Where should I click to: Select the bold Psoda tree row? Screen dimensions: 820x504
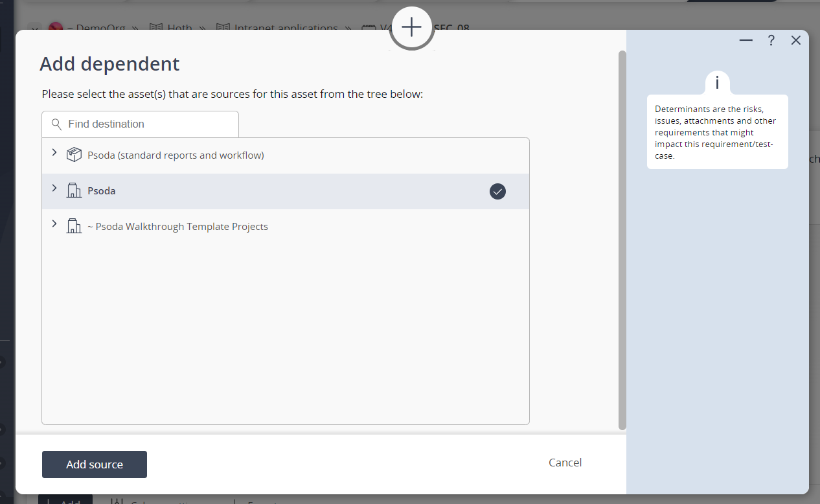(x=286, y=191)
